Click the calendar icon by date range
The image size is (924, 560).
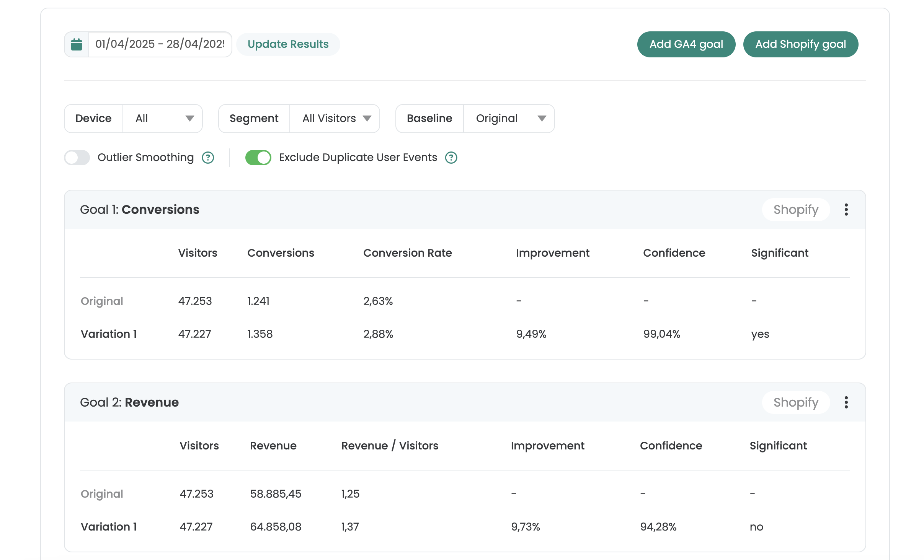pyautogui.click(x=77, y=44)
